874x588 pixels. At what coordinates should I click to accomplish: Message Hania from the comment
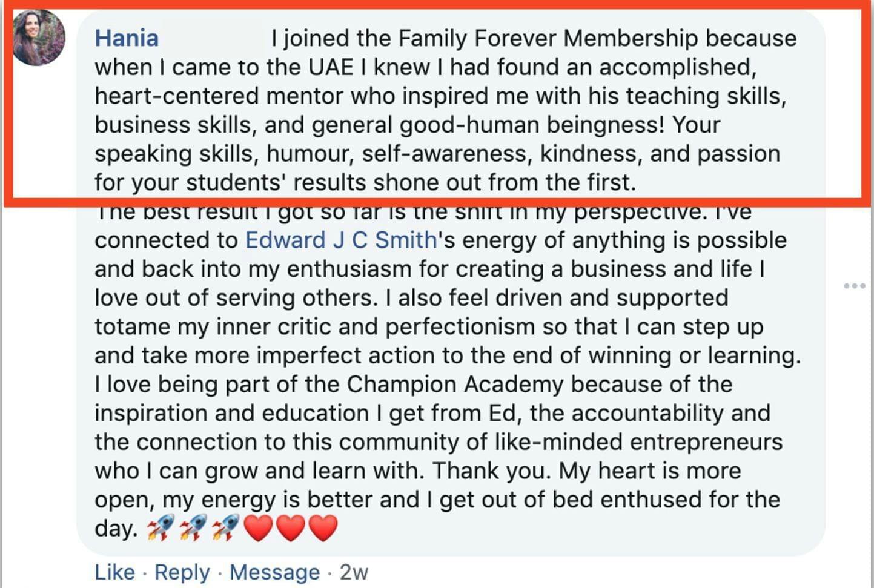click(274, 572)
